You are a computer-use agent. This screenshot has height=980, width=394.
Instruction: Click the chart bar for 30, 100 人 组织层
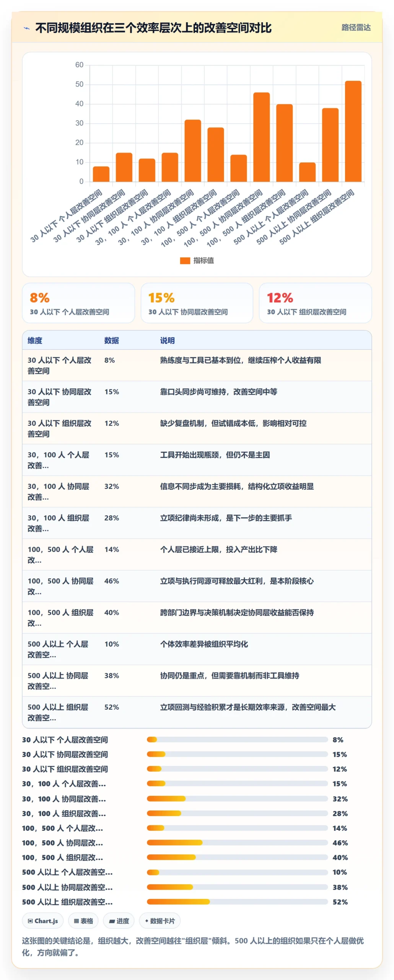[x=216, y=155]
